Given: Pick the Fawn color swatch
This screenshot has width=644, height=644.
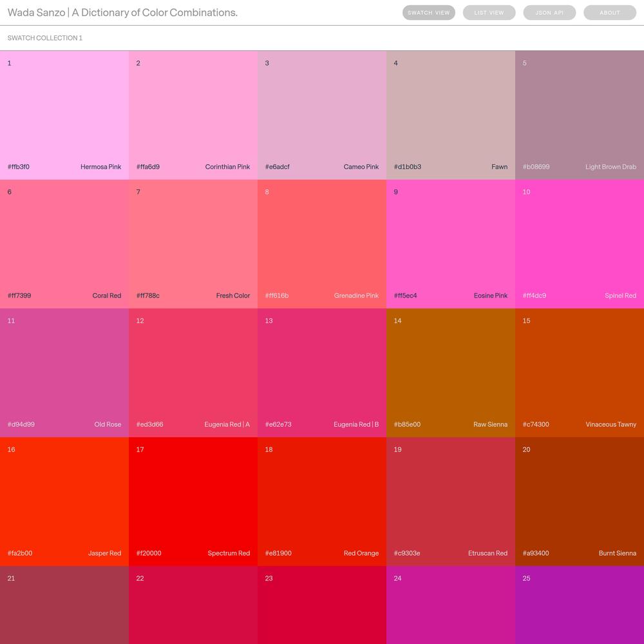Looking at the screenshot, I should tap(451, 115).
